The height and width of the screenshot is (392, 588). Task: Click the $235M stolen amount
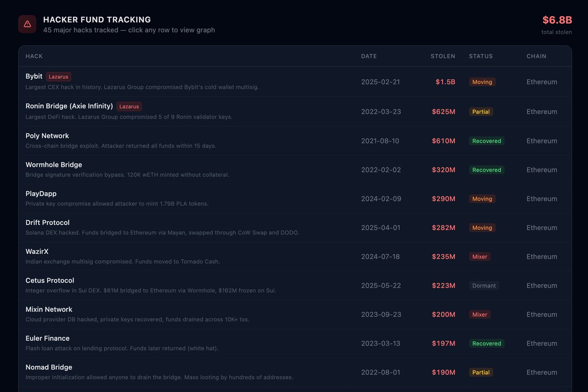pos(443,256)
